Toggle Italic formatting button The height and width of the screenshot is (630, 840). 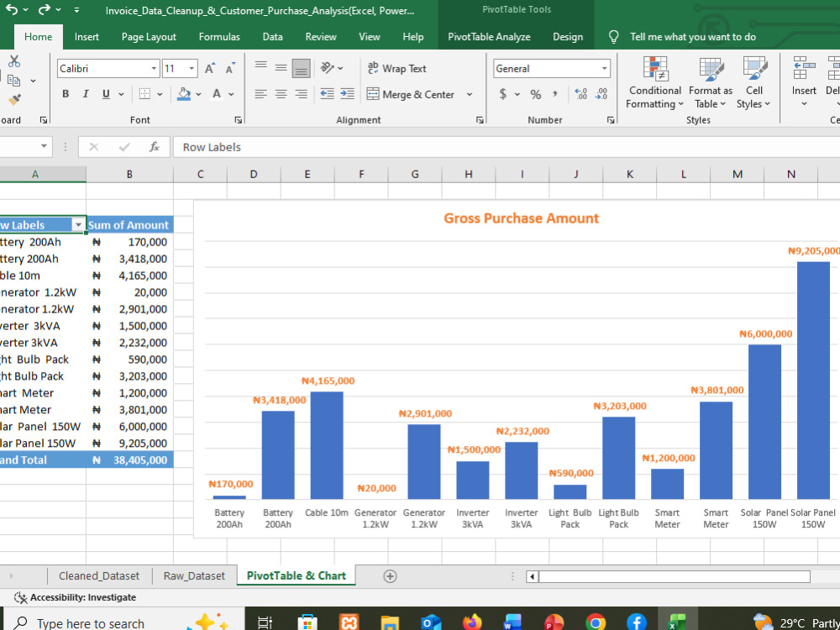click(85, 94)
